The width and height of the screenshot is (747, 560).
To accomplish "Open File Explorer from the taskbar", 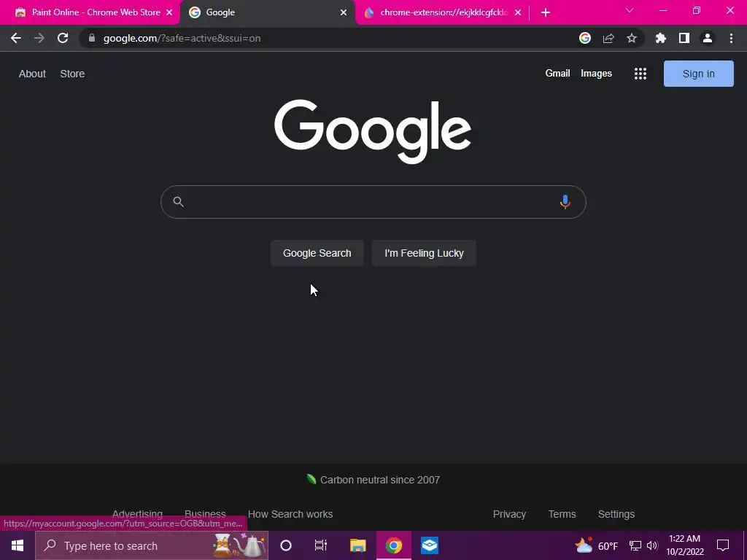I will (x=357, y=545).
